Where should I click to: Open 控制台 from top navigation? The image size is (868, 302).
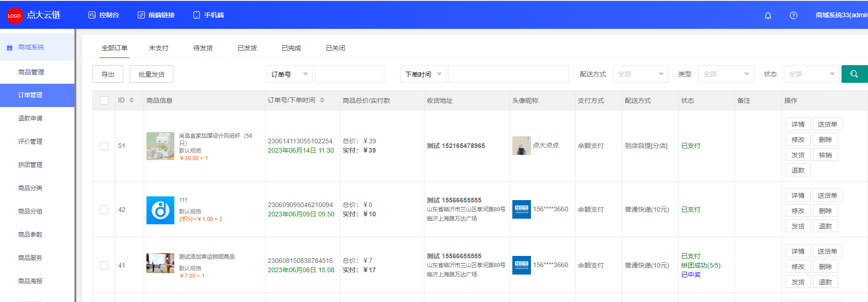[104, 15]
